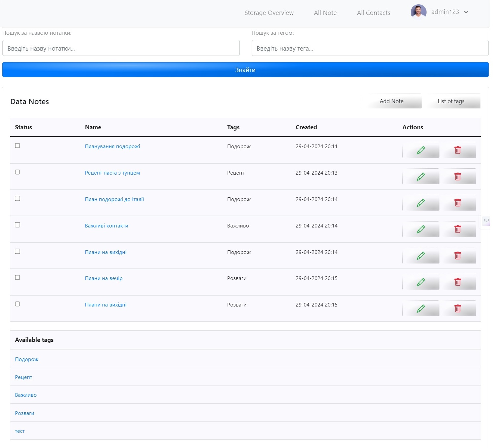The width and height of the screenshot is (495, 448).
Task: Edit the Важливі контакти note
Action: 421,229
